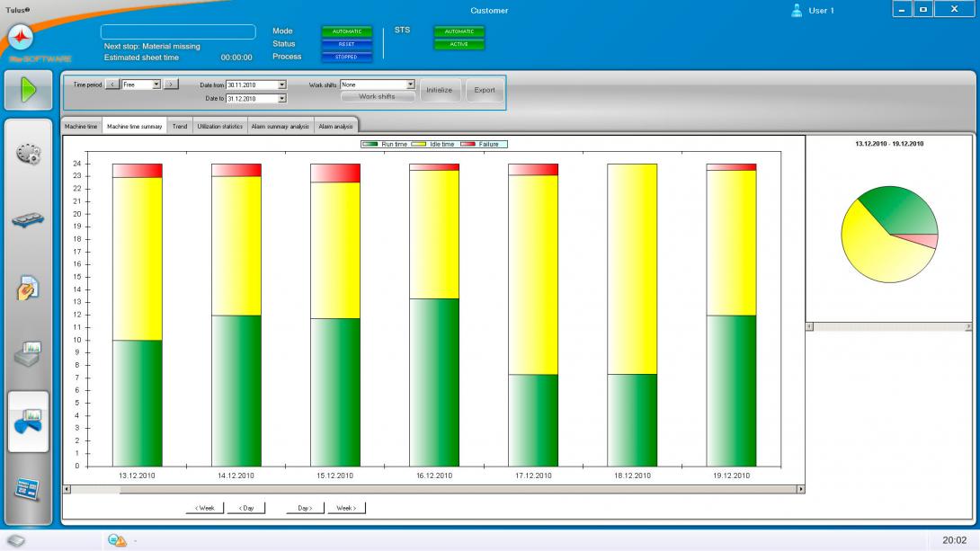
Task: Go to next week with Week > button
Action: click(x=346, y=508)
